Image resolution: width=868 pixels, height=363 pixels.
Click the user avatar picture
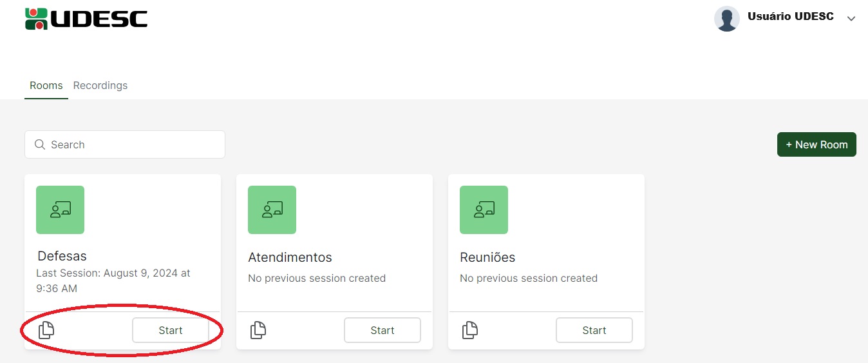point(726,19)
